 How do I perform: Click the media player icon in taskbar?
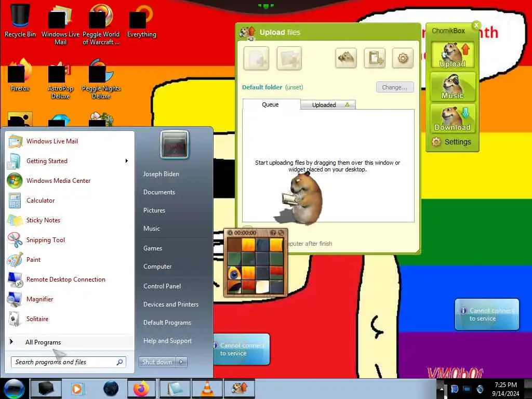point(77,389)
